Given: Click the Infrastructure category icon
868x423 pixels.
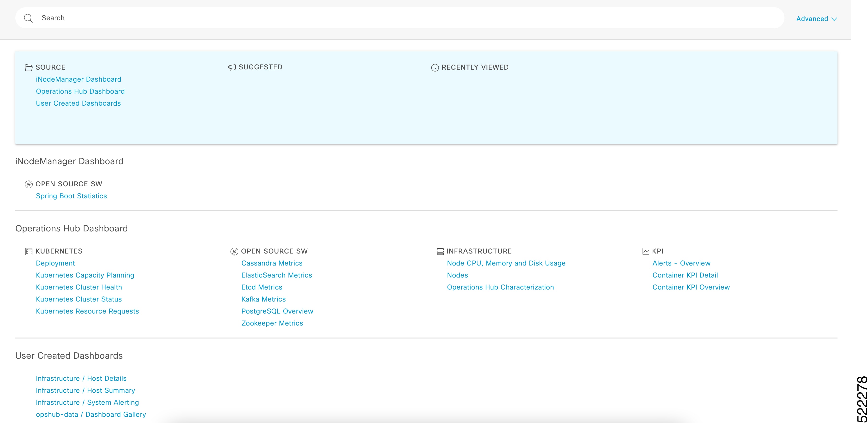Looking at the screenshot, I should coord(440,252).
